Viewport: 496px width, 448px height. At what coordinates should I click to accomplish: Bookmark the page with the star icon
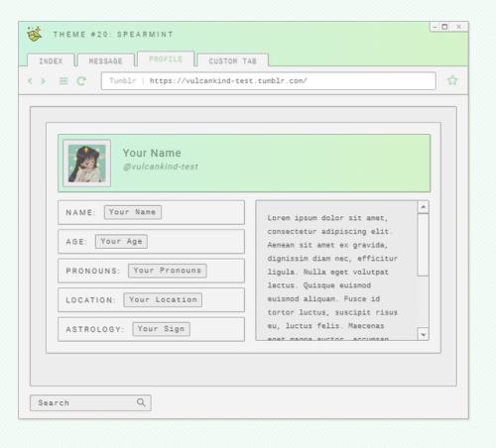pos(452,80)
